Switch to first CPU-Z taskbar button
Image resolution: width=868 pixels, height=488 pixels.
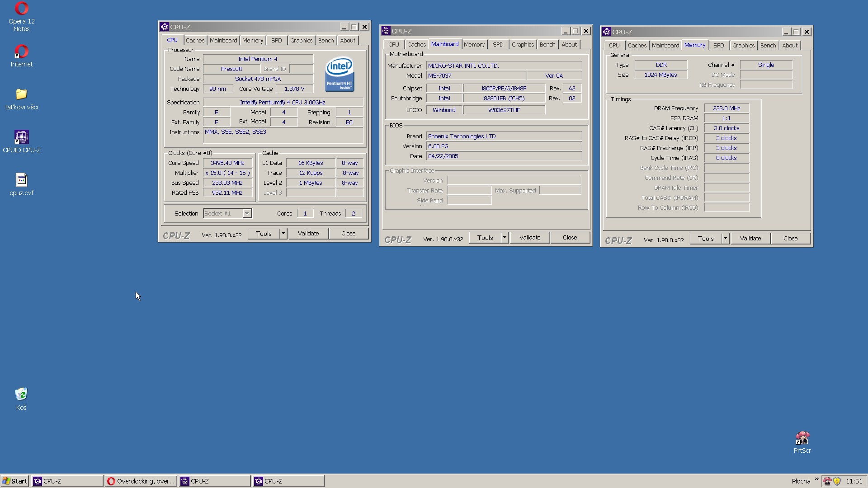click(x=67, y=481)
